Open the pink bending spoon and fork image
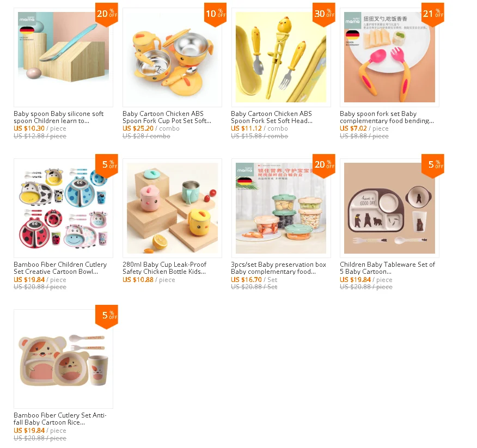This screenshot has height=448, width=477. [x=389, y=57]
